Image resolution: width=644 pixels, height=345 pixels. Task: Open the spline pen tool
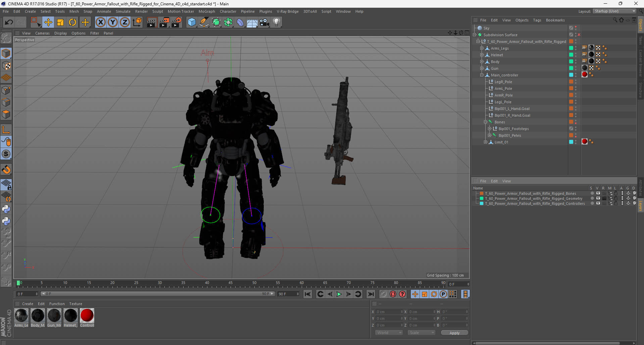[x=204, y=22]
